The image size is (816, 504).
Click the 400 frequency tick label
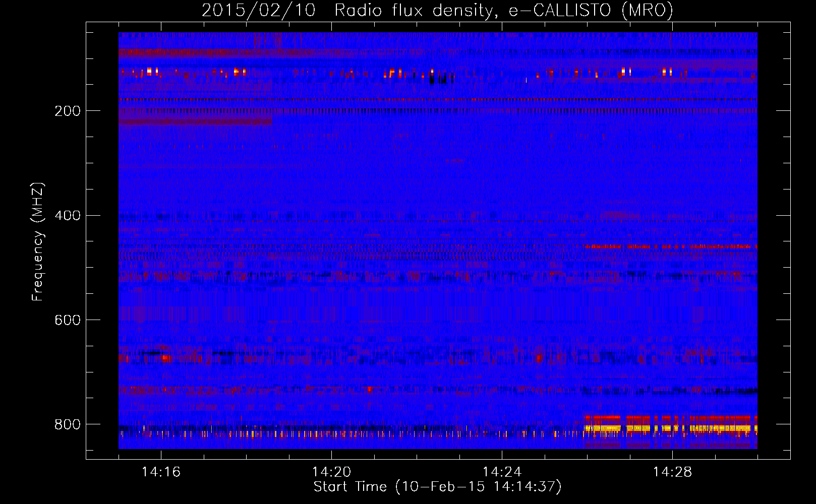[68, 216]
